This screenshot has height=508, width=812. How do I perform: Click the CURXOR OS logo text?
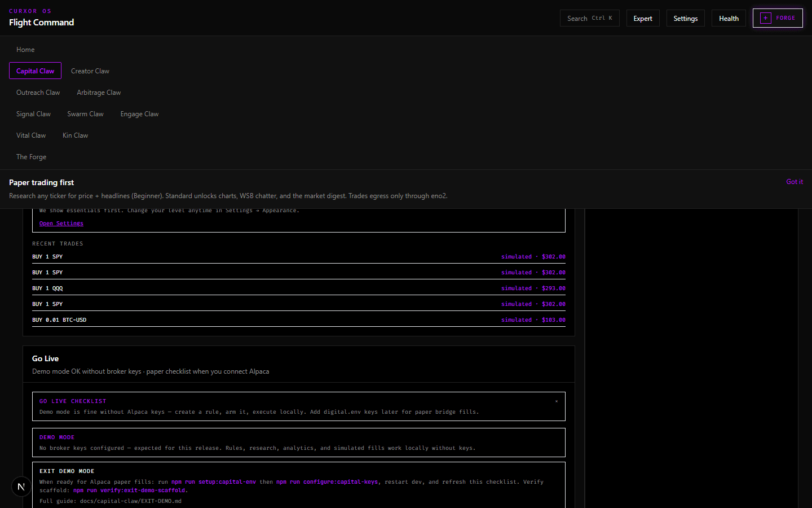30,11
